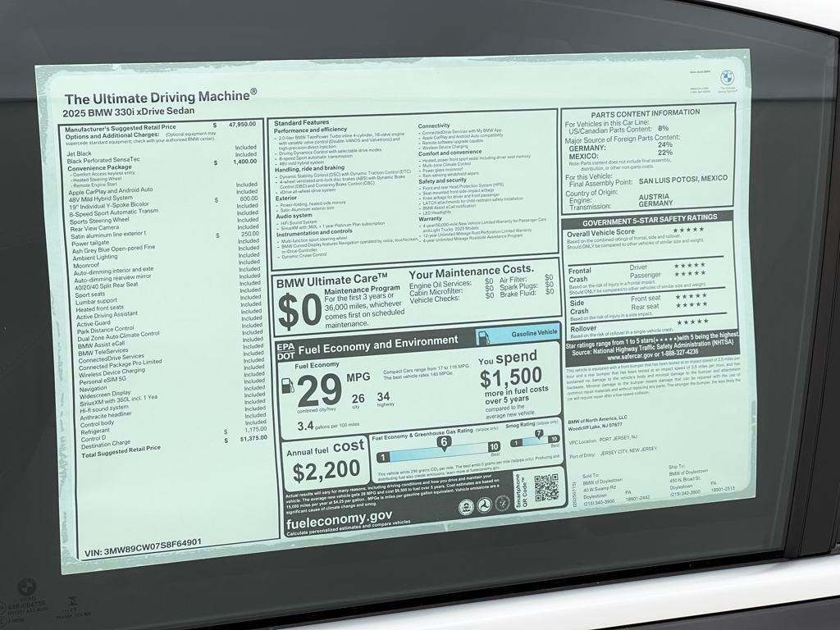
Task: Click the 34 highway MPG value
Action: click(383, 396)
